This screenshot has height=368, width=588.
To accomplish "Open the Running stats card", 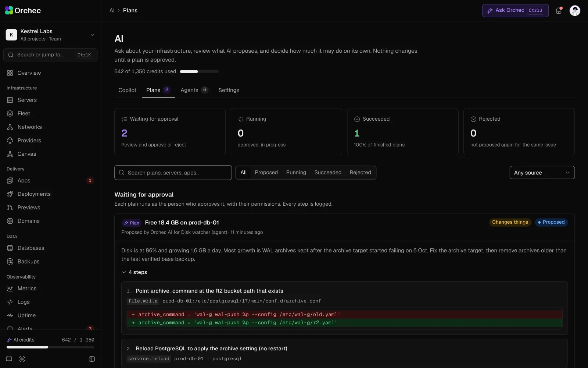I will point(286,131).
